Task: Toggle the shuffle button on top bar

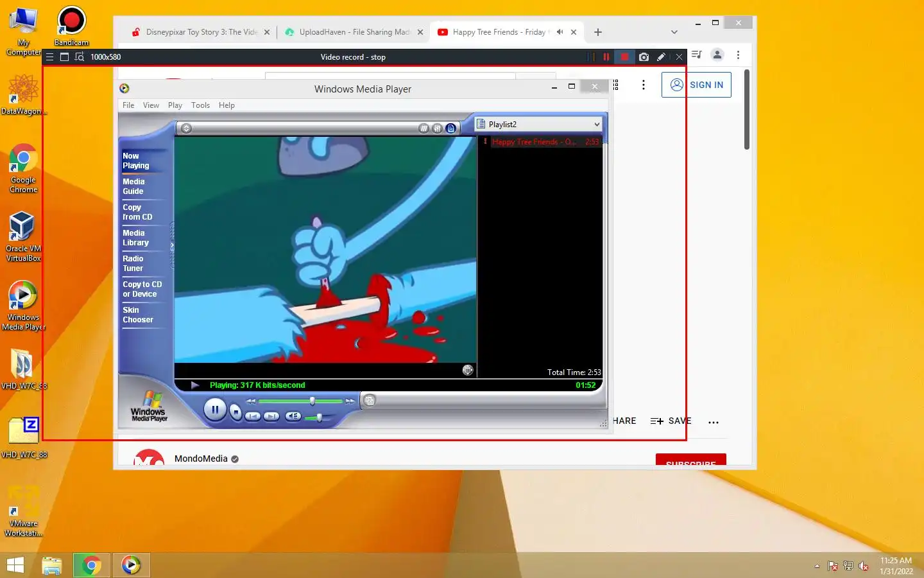Action: click(x=424, y=128)
